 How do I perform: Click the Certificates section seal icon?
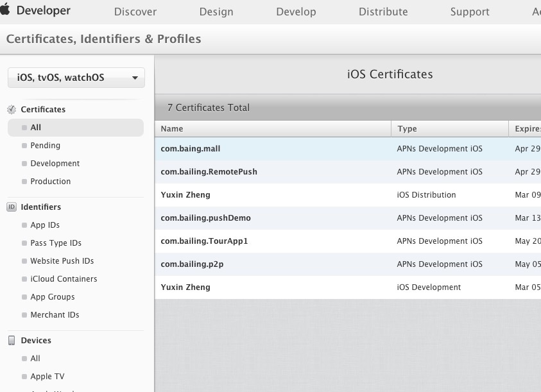click(12, 109)
